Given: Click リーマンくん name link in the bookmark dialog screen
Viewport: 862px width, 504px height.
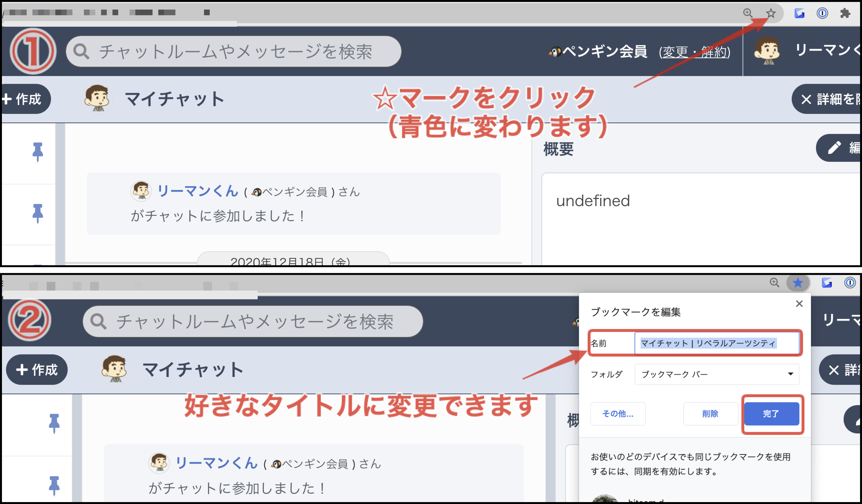Looking at the screenshot, I should [216, 463].
